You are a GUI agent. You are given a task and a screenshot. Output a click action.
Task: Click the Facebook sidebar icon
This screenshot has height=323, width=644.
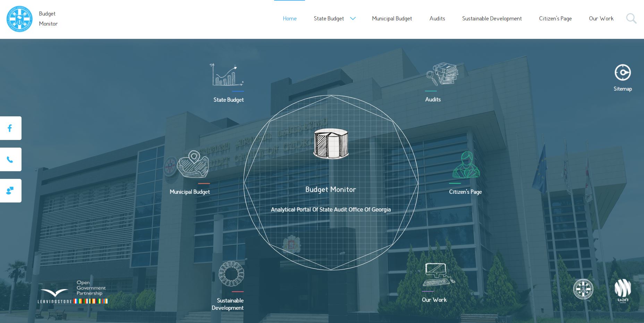pos(10,128)
